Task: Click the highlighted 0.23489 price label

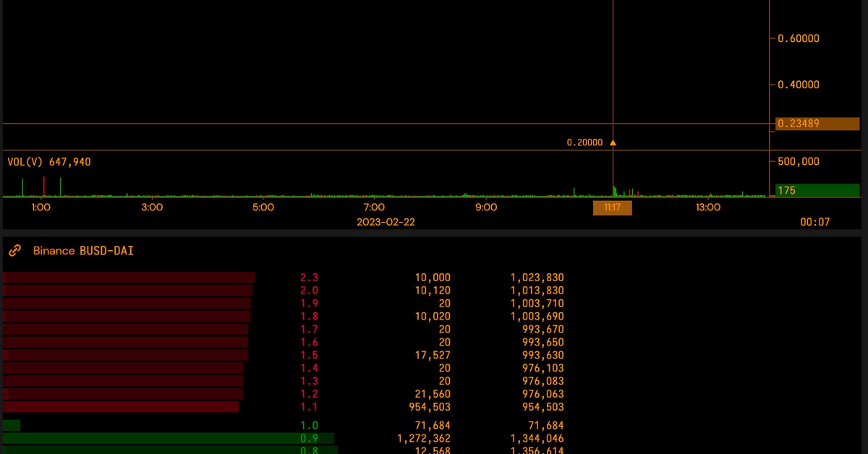Action: coord(799,124)
